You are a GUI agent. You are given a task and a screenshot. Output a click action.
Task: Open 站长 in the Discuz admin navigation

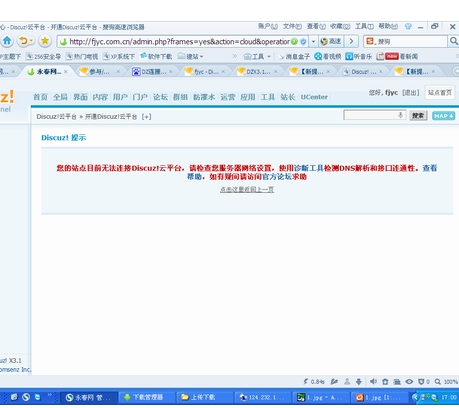click(x=288, y=97)
